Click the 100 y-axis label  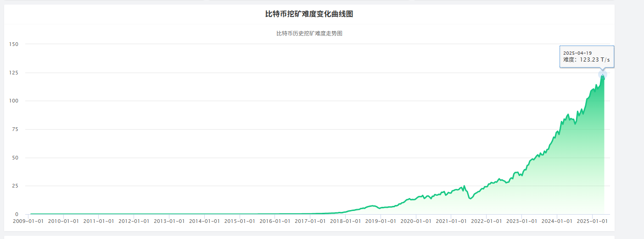pos(13,101)
